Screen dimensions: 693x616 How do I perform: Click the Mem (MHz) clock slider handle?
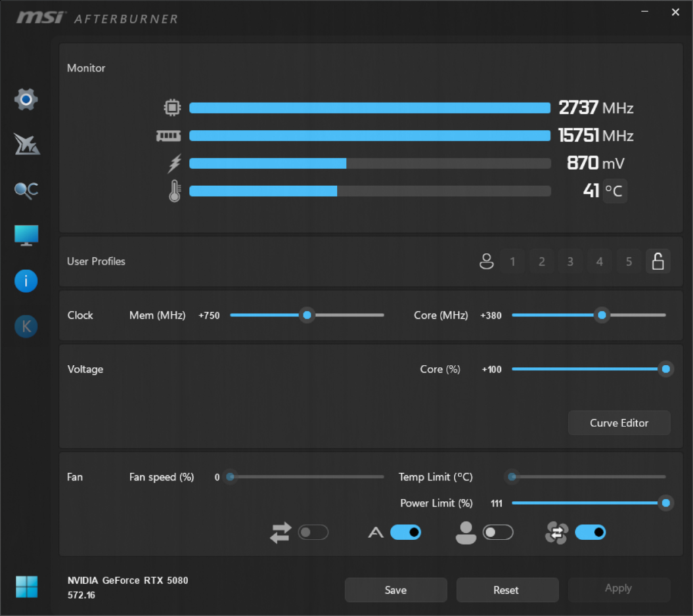307,315
